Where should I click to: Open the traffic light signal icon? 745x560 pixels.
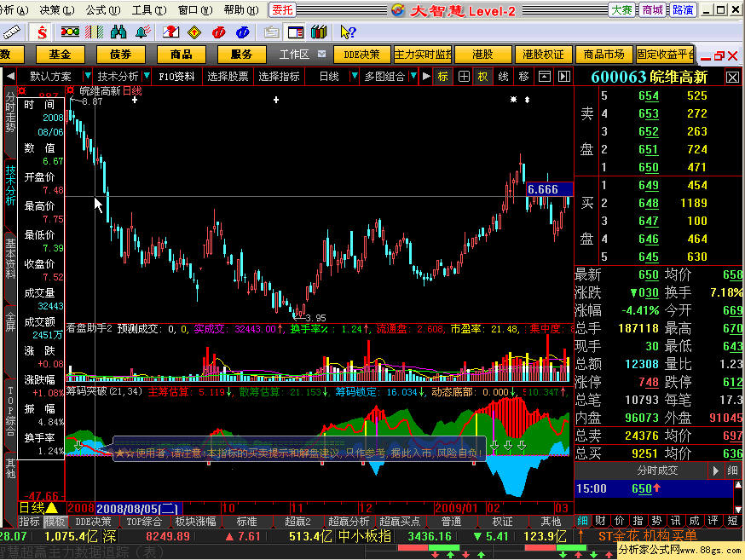click(x=70, y=32)
